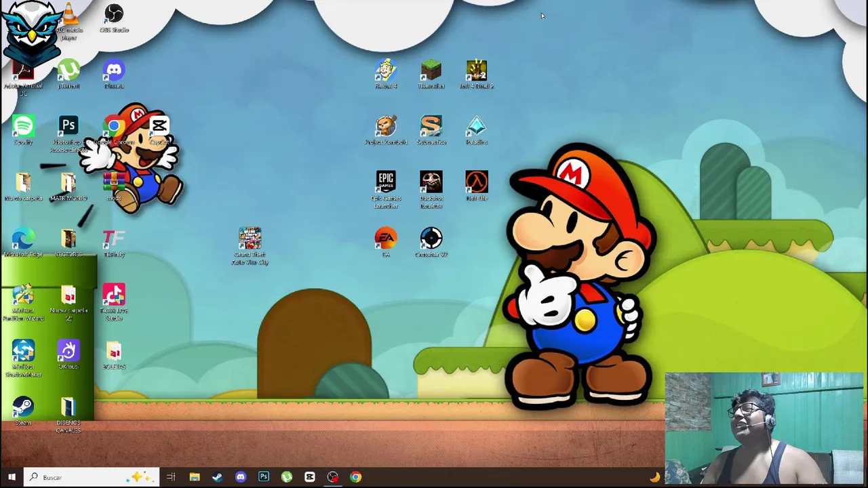868x488 pixels.
Task: Open MiniTool Partition Wizard shortcut
Action: pos(23,296)
